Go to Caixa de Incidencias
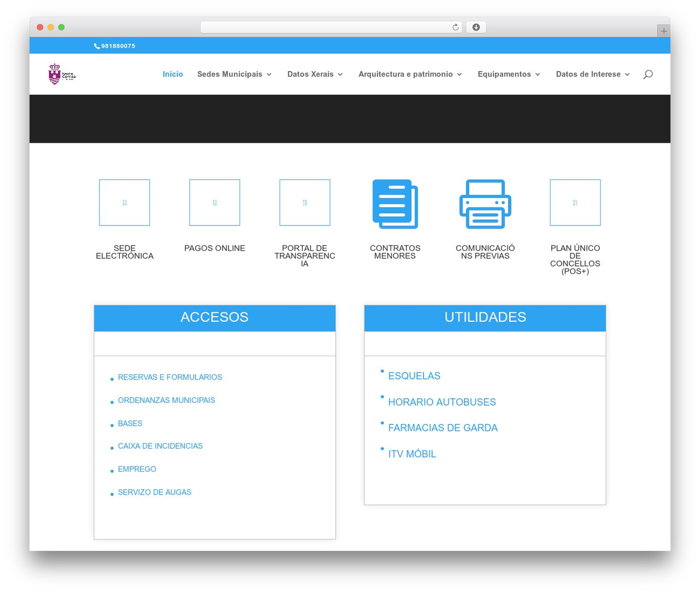Image resolution: width=700 pixels, height=593 pixels. pos(160,446)
